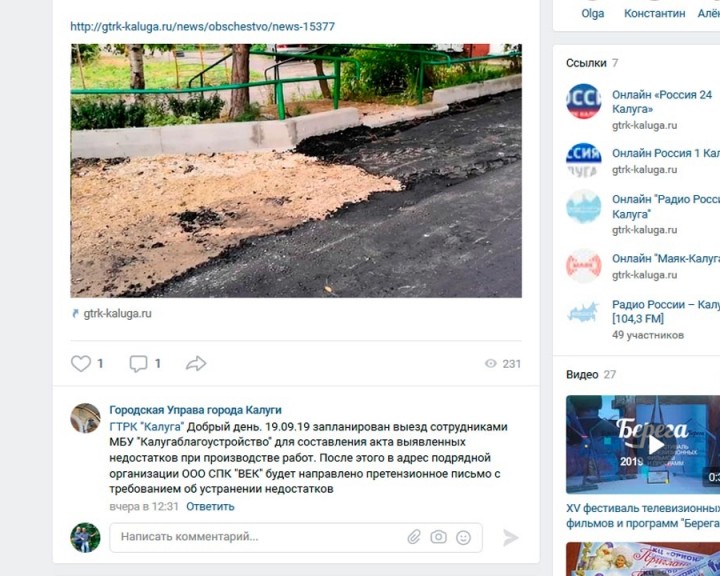Click the ГТРК "Калуга" mention link
720x576 pixels.
(x=146, y=427)
